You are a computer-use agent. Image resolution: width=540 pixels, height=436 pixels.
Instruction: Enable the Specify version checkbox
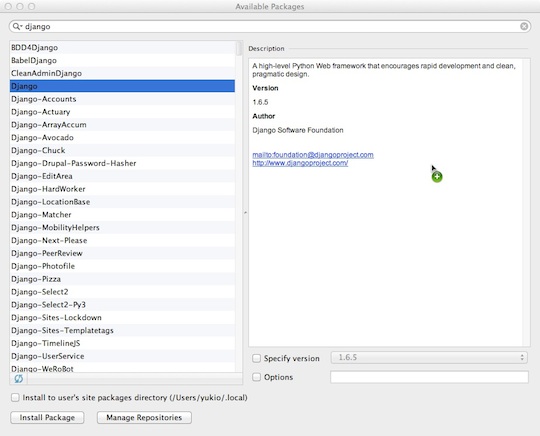(257, 358)
